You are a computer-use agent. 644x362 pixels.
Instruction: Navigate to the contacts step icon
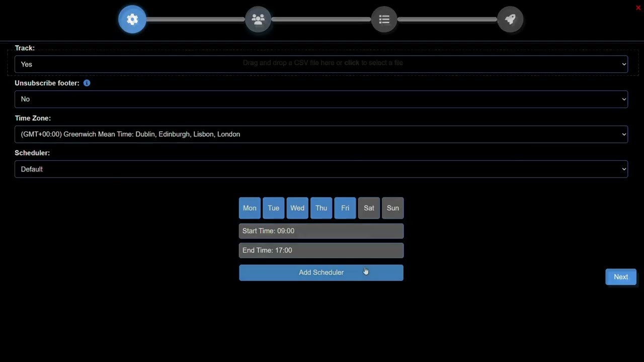coord(258,19)
